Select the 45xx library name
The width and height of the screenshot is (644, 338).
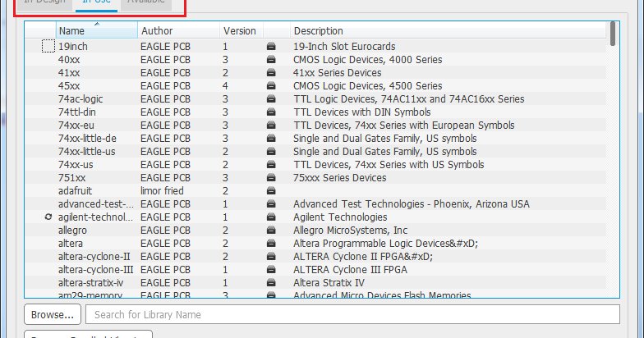pos(69,85)
